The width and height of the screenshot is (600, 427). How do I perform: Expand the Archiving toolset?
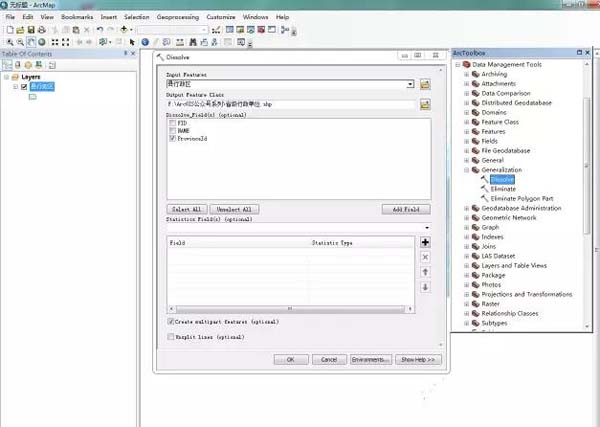[x=466, y=74]
